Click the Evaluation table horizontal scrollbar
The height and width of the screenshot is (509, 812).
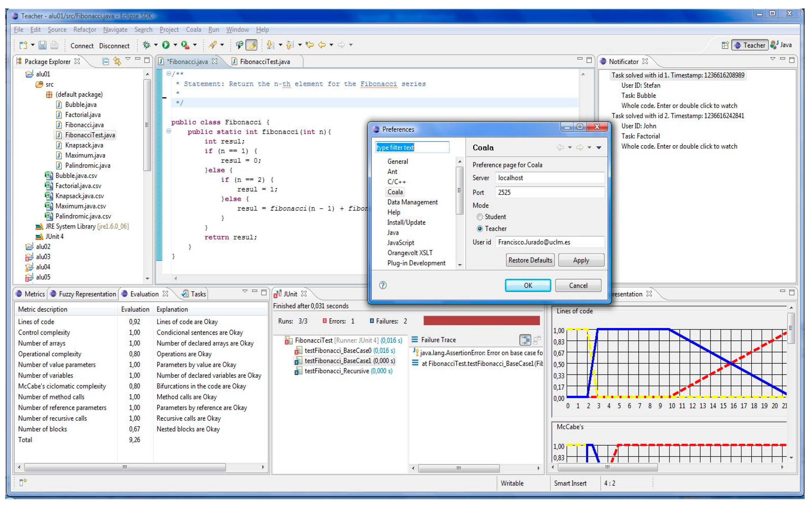click(125, 467)
